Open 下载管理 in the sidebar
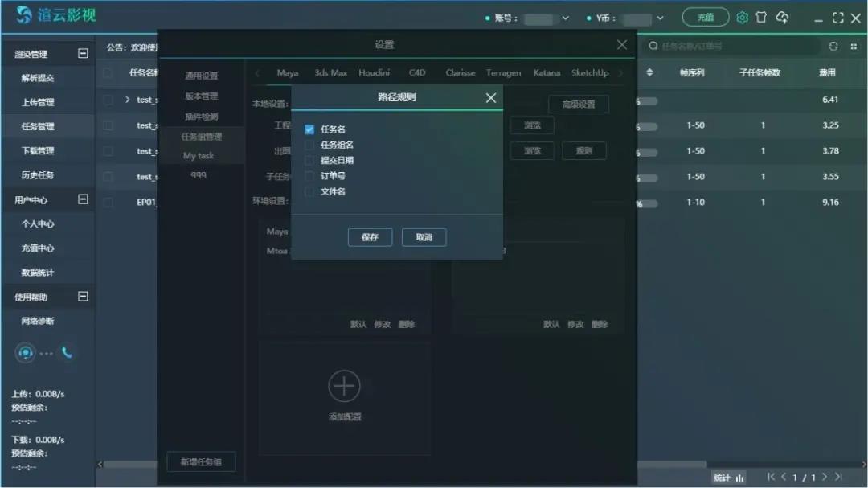 pos(38,151)
